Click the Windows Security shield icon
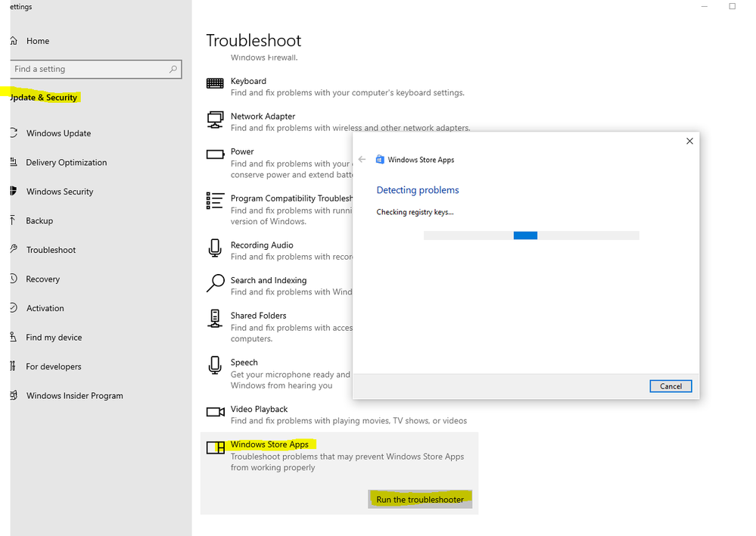This screenshot has height=536, width=756. pyautogui.click(x=14, y=191)
